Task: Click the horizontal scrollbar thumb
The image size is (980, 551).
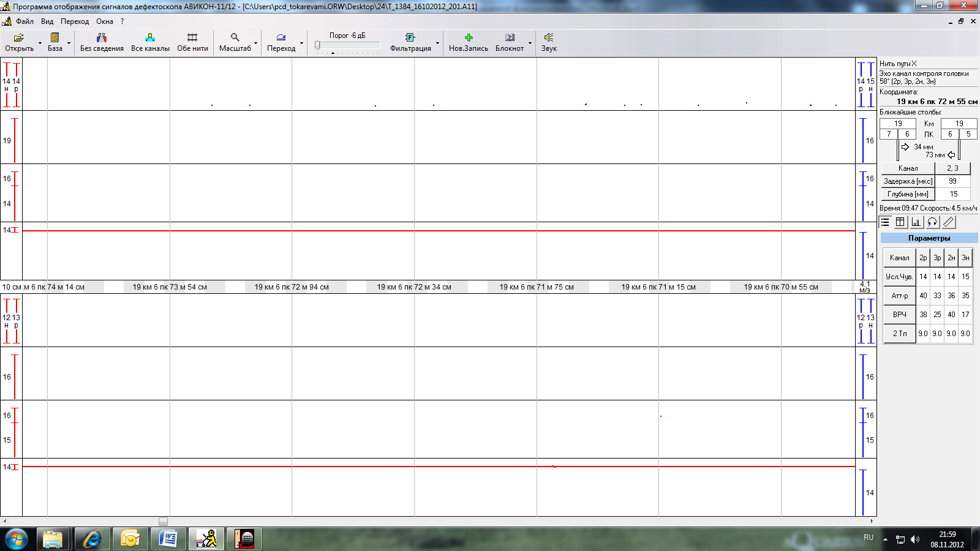Action: (x=163, y=522)
